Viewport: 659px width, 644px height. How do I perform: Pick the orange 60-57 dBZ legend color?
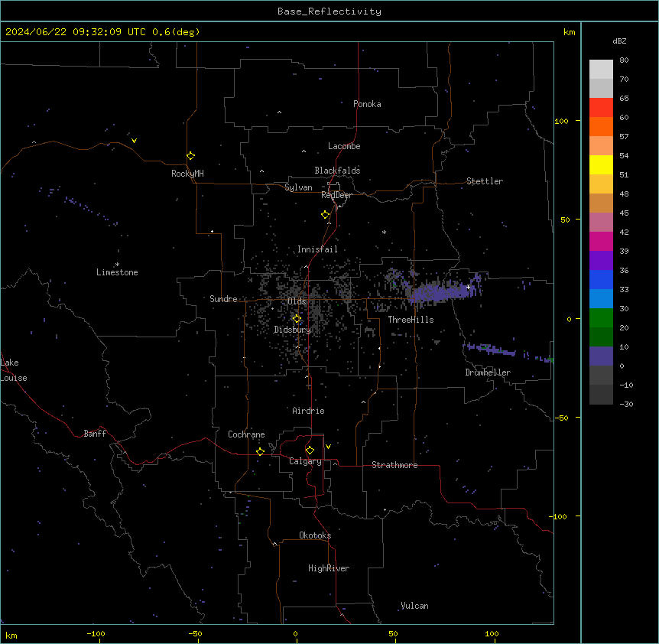click(x=601, y=126)
